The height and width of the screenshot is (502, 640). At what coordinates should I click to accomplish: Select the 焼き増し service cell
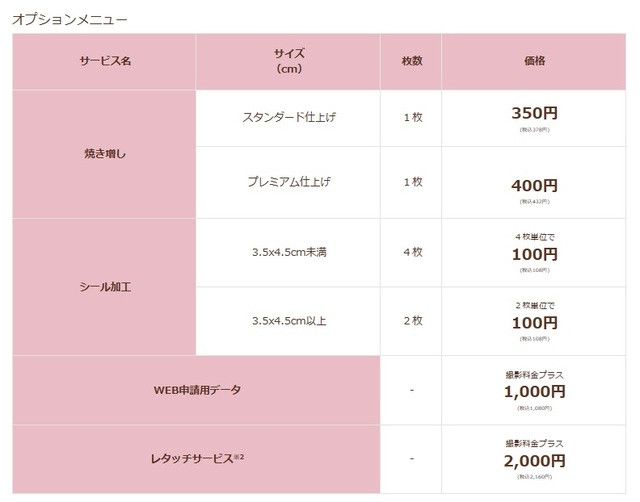point(105,154)
